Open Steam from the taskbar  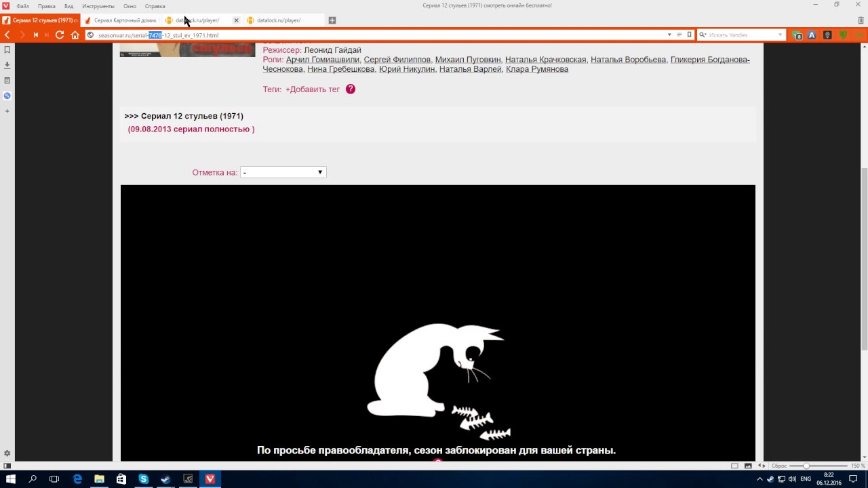(x=165, y=479)
